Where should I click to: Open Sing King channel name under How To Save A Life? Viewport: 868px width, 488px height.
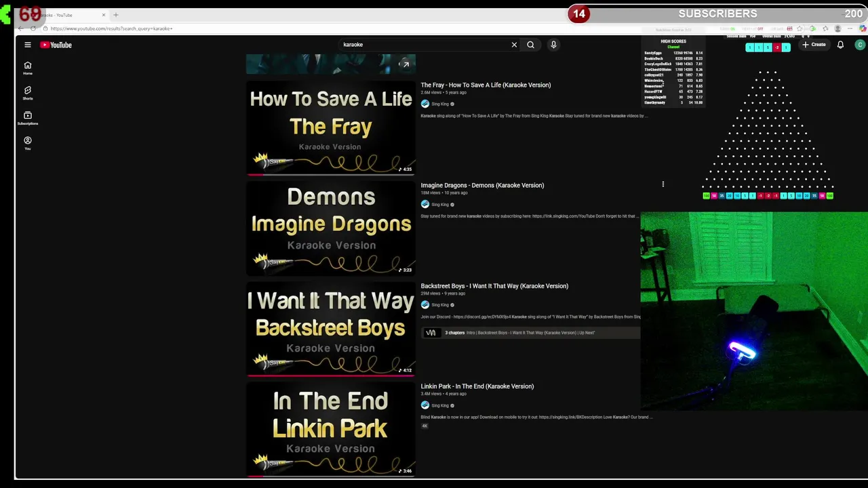tap(440, 104)
